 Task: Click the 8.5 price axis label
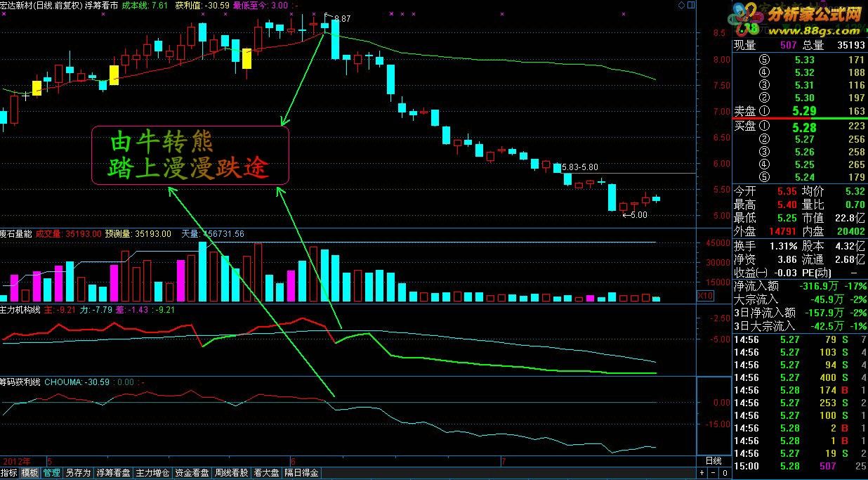click(x=719, y=33)
